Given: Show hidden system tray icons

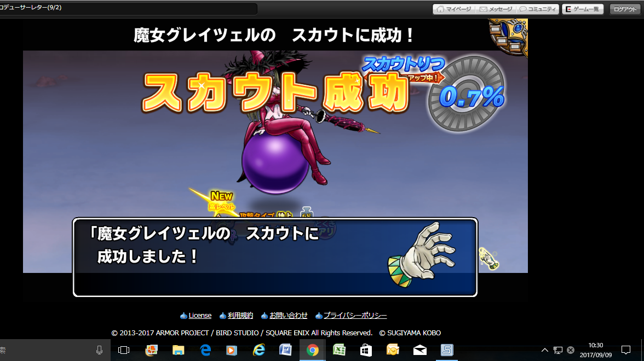Looking at the screenshot, I should pos(545,350).
